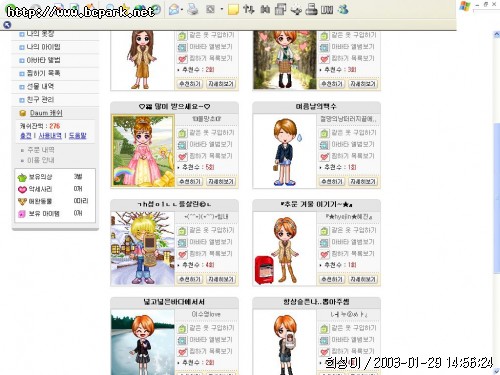Click the grey Edit toolbar icon
This screenshot has height=375, width=500.
[210, 9]
